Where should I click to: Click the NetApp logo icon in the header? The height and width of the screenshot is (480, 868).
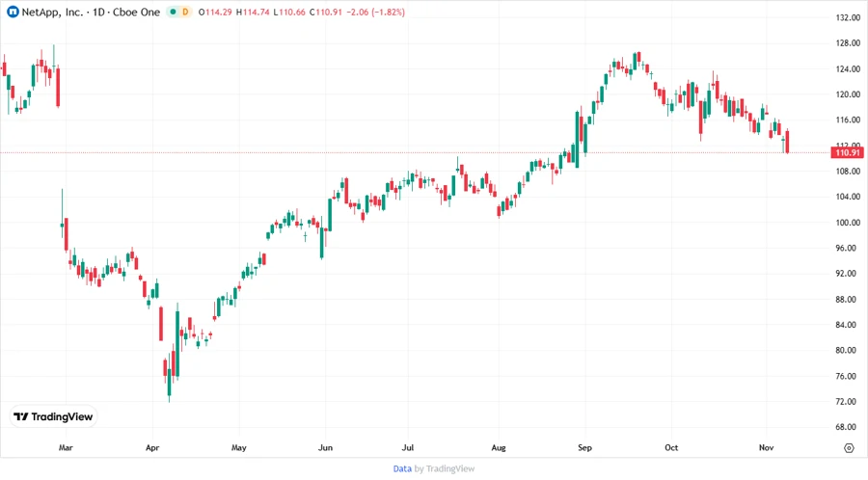(13, 12)
